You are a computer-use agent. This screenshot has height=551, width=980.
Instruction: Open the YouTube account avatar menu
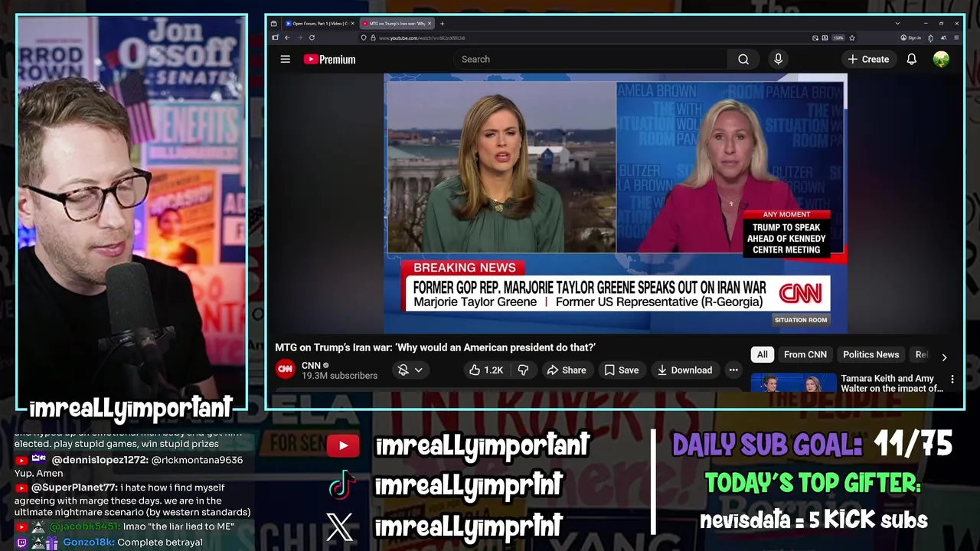pos(941,59)
